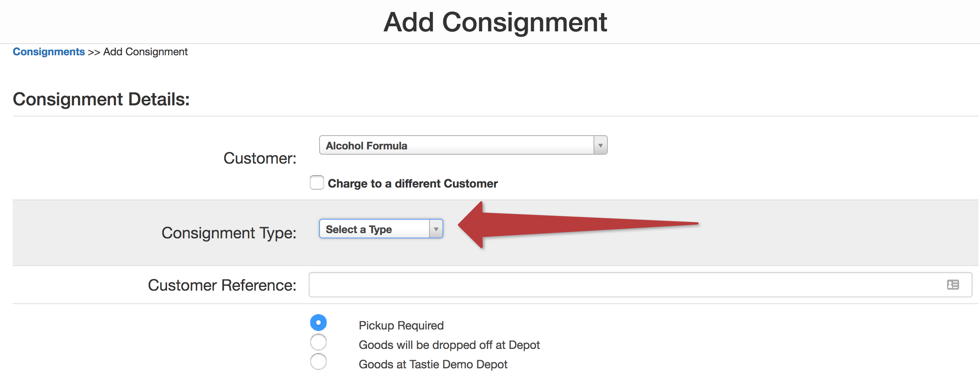The image size is (980, 390).
Task: Select Goods at Tastie Demo Depot
Action: [318, 362]
